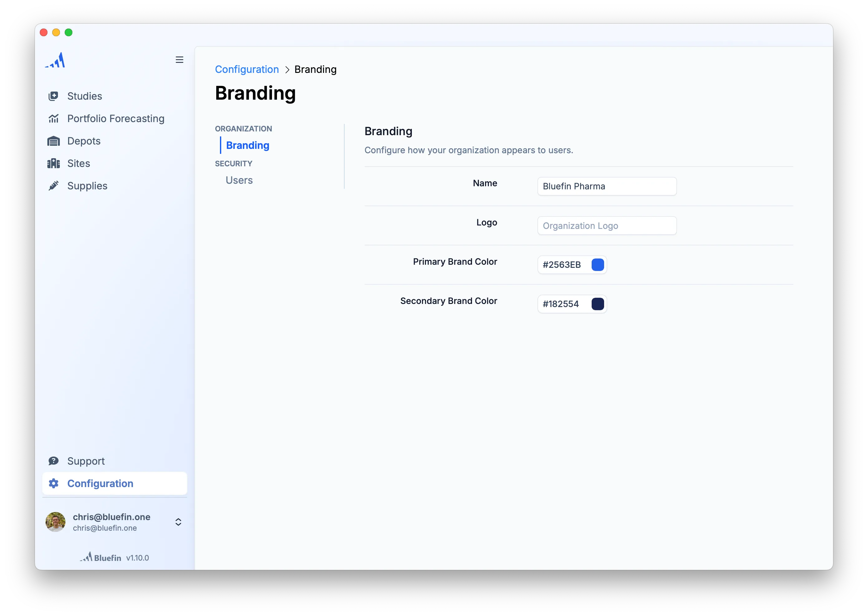
Task: Select the Primary Brand Color swatch
Action: (x=597, y=265)
